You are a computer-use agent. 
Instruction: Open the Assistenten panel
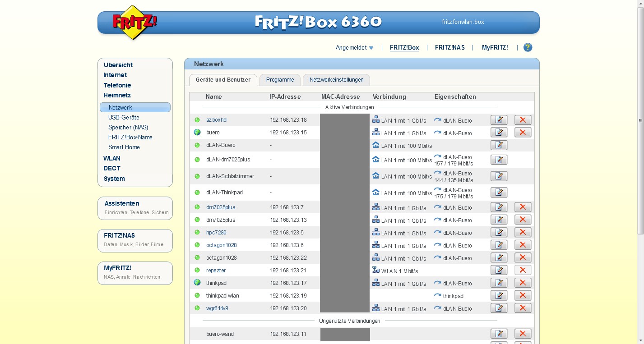click(135, 208)
